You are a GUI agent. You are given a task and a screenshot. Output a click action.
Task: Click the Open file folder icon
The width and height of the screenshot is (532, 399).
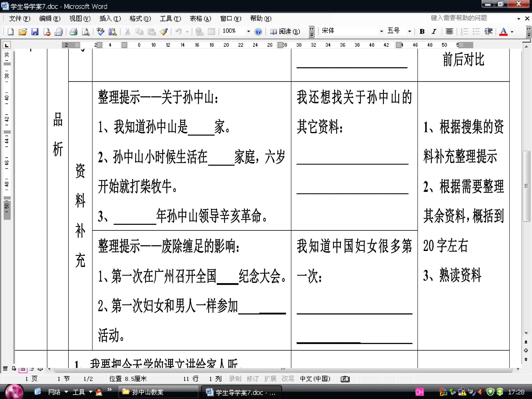(23, 32)
